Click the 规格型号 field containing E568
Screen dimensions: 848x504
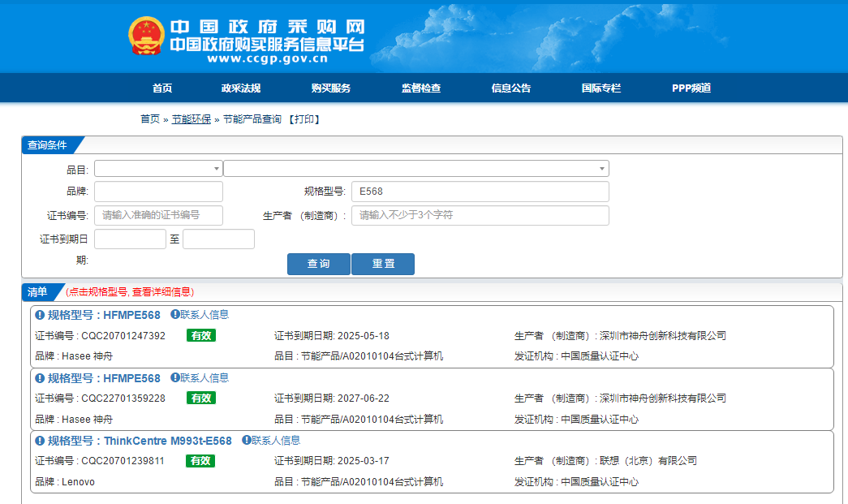480,192
